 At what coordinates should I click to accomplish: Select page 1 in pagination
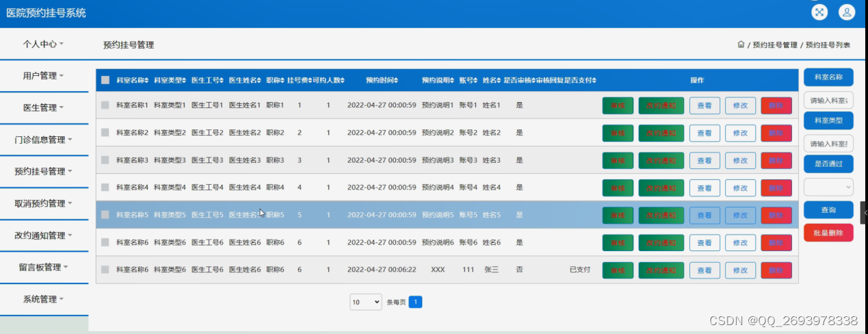click(415, 302)
